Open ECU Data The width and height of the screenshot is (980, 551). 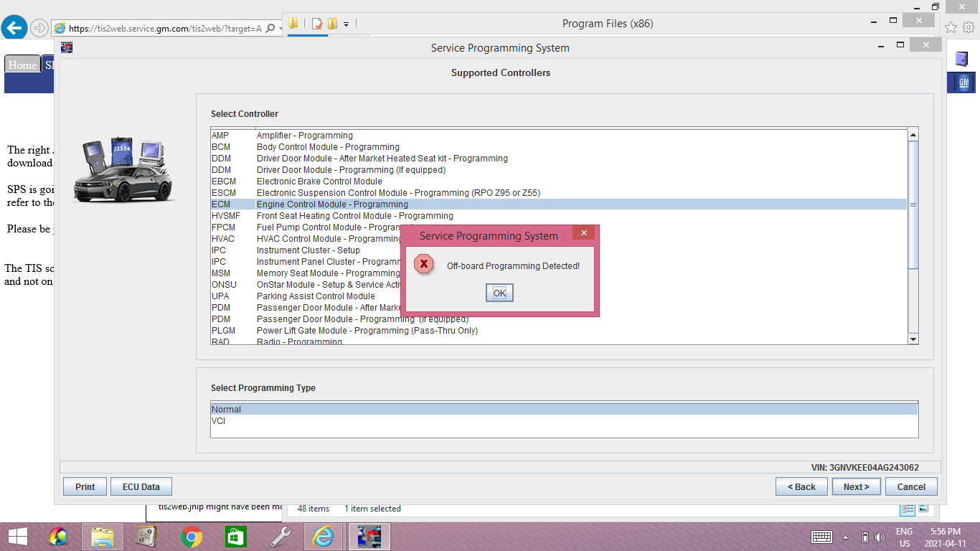point(141,486)
